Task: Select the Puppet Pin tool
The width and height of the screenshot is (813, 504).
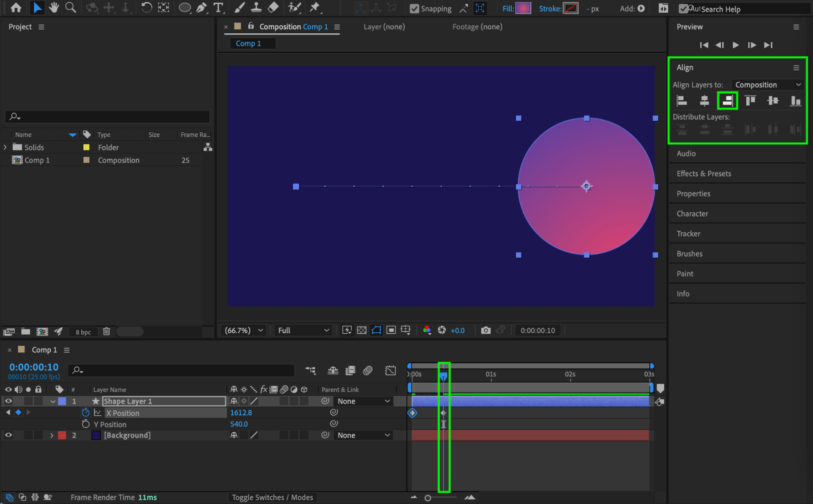Action: point(315,8)
